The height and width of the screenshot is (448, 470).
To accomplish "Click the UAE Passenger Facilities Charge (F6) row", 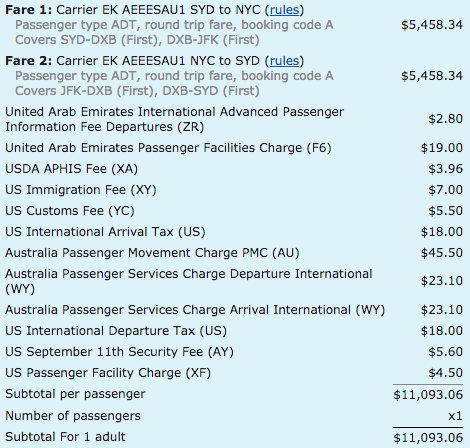I will pos(234,148).
